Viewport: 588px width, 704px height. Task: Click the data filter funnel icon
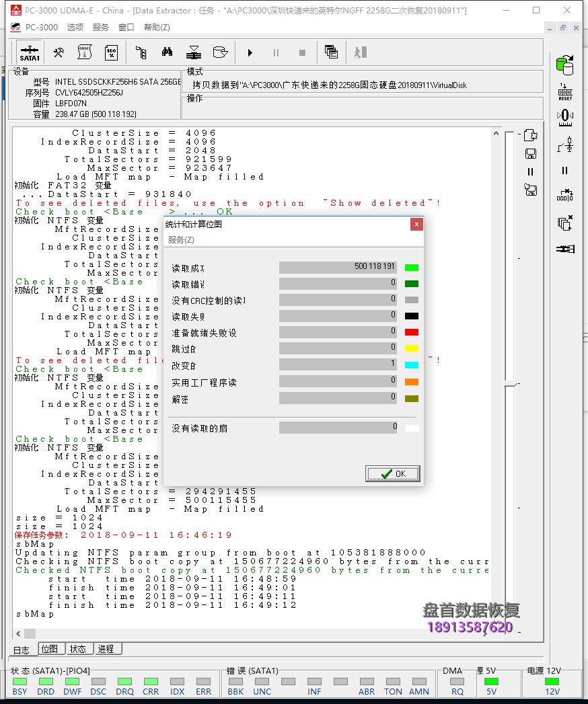pos(194,52)
